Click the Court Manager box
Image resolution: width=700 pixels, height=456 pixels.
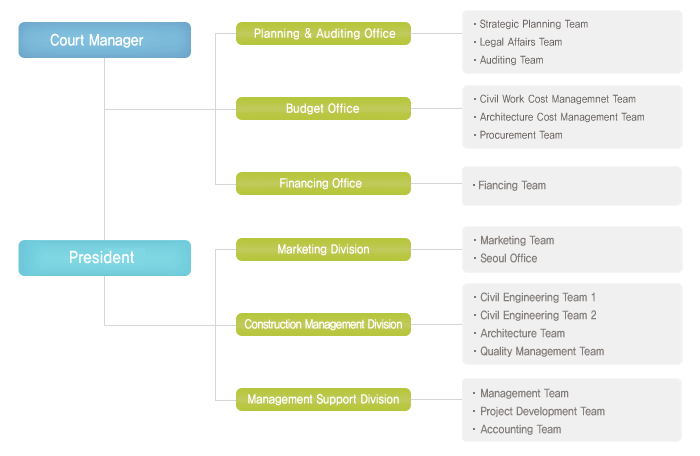pyautogui.click(x=104, y=40)
